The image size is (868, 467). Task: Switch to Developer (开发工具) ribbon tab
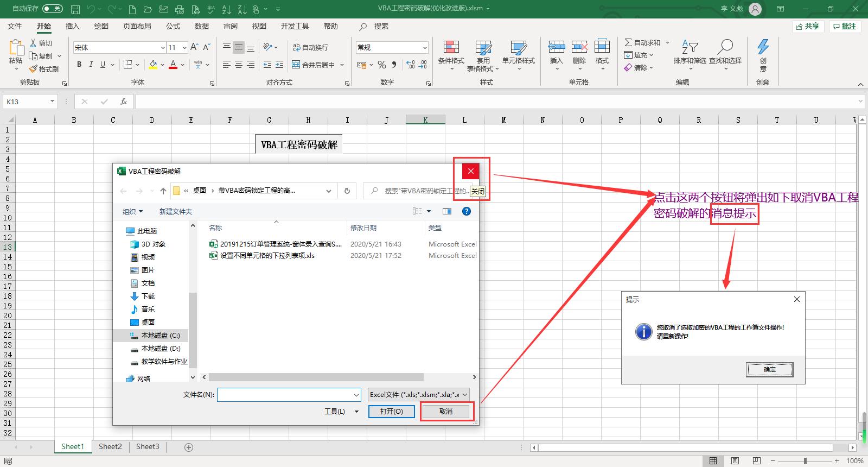coord(295,26)
